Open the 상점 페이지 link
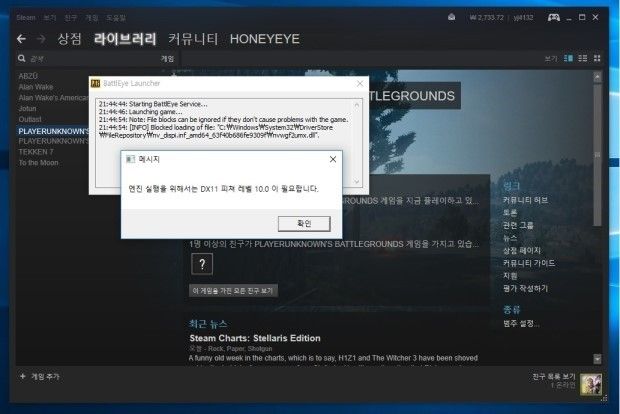Viewport: 620px width, 414px height. pos(522,251)
